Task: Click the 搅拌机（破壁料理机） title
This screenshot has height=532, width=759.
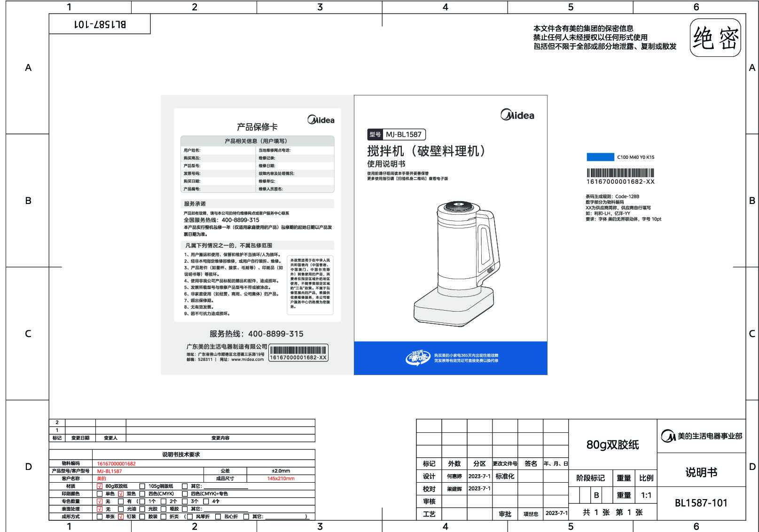Action: (x=426, y=151)
